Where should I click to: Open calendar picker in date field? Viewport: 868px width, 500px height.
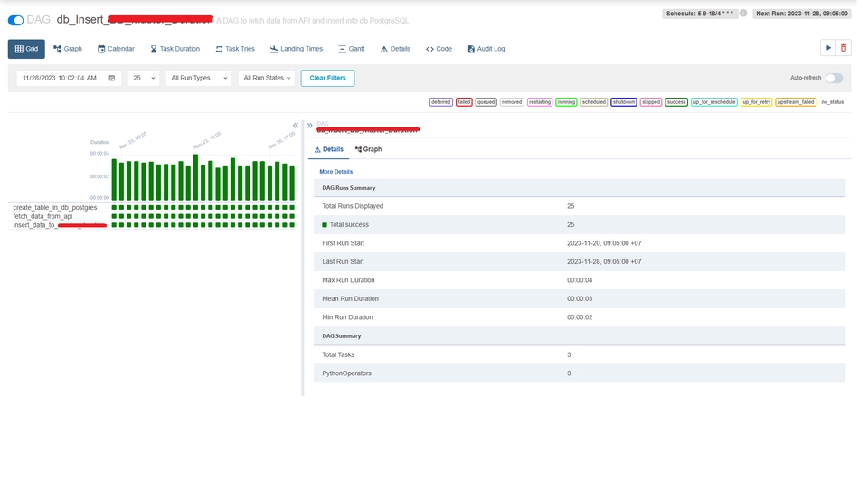112,78
